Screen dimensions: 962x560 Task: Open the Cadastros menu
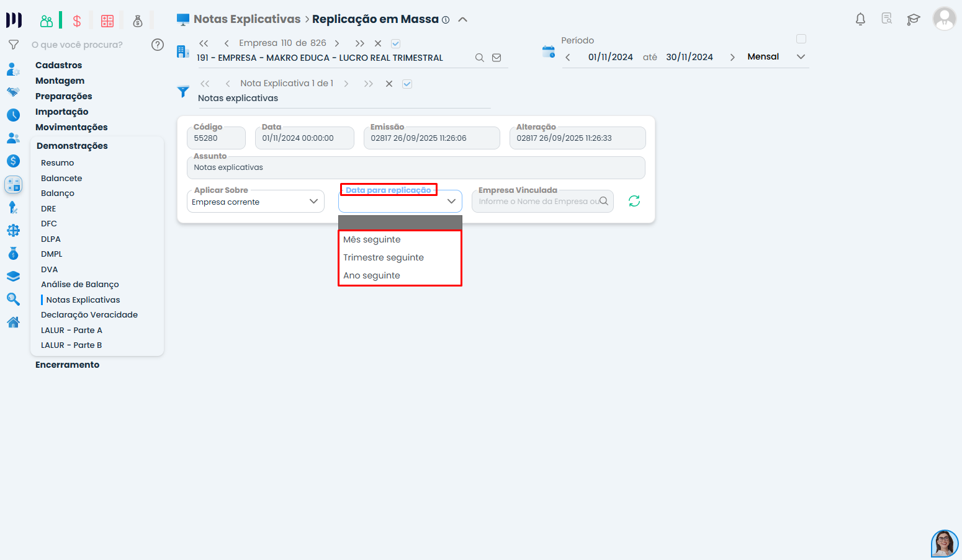pos(58,65)
